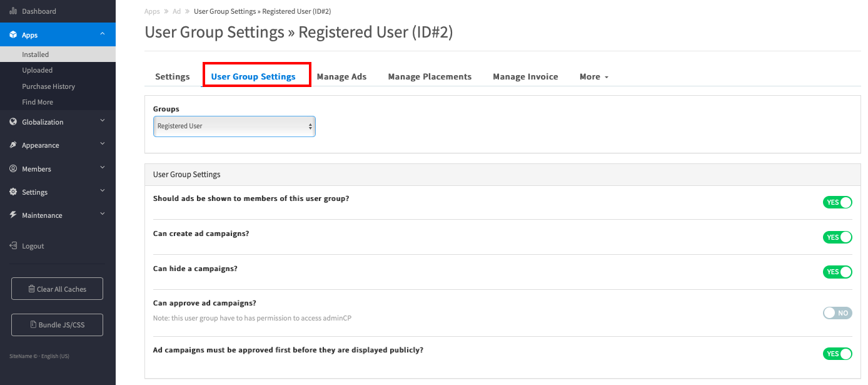Select the User Group Settings tab
868x385 pixels.
[253, 76]
